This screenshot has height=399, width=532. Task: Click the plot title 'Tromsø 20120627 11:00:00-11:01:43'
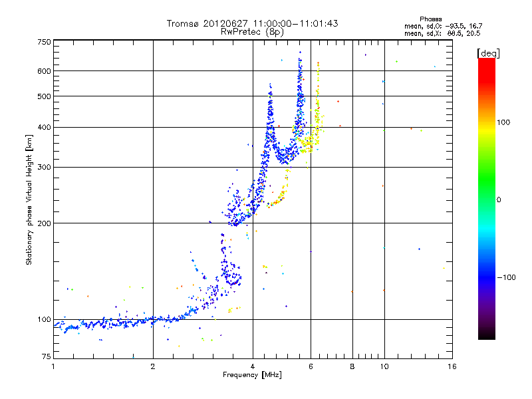[252, 23]
